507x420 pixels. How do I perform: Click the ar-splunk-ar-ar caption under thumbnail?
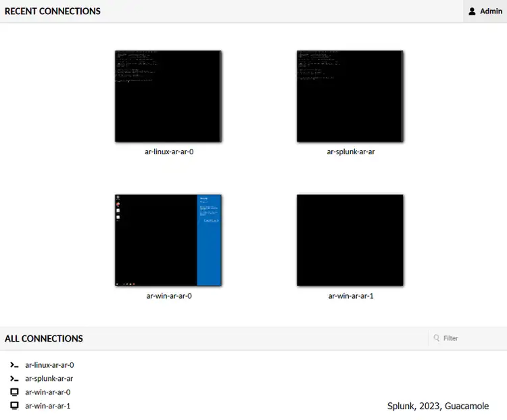351,152
